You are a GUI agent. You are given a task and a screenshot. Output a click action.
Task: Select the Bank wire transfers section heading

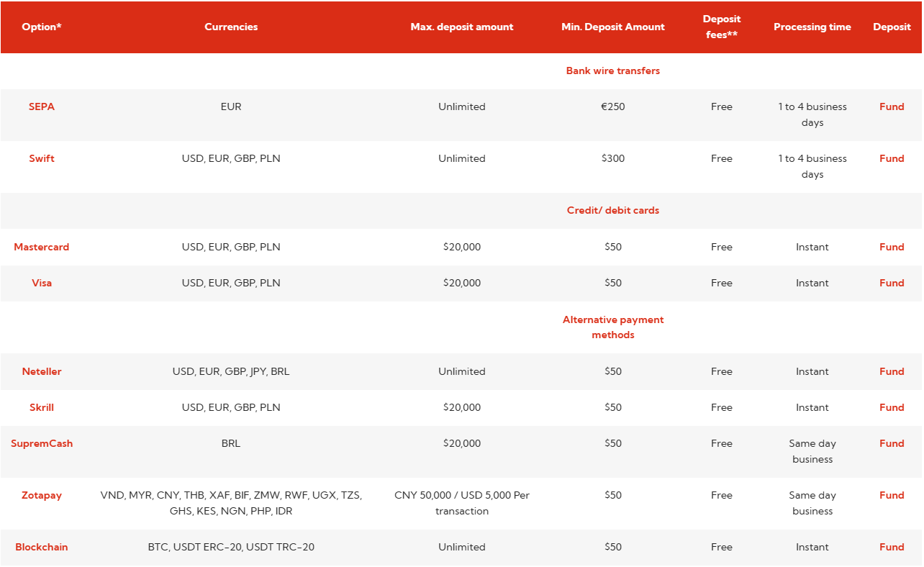[x=613, y=71]
